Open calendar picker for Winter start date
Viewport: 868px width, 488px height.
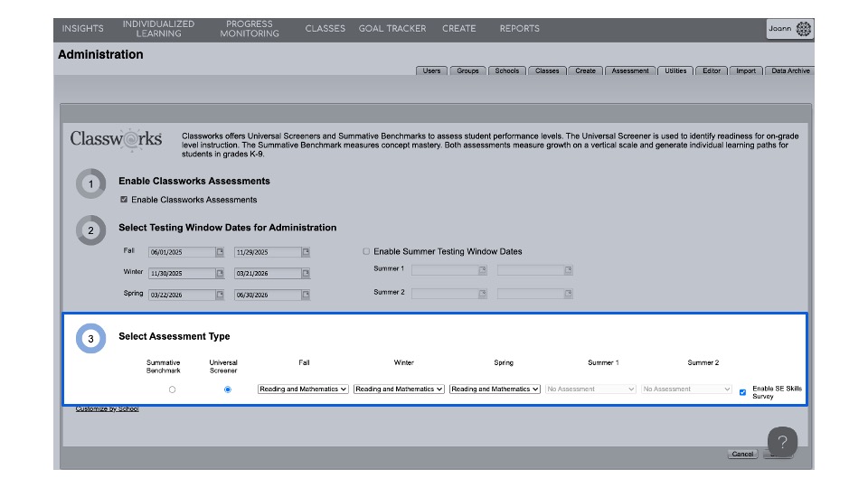(x=220, y=273)
